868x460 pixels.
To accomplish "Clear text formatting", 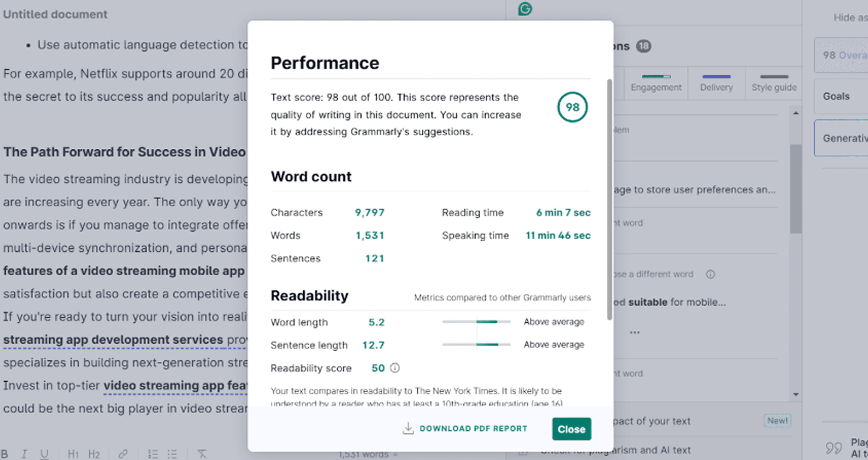I will (x=201, y=454).
